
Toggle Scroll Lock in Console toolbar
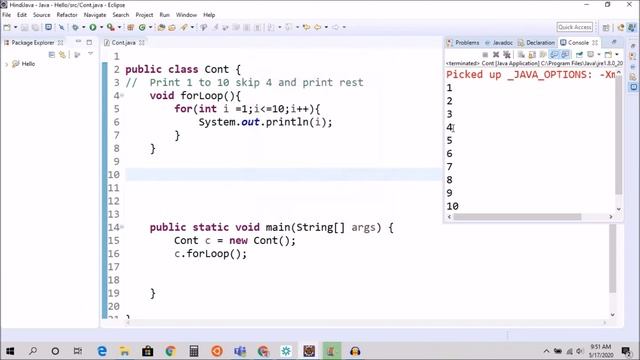[x=532, y=55]
